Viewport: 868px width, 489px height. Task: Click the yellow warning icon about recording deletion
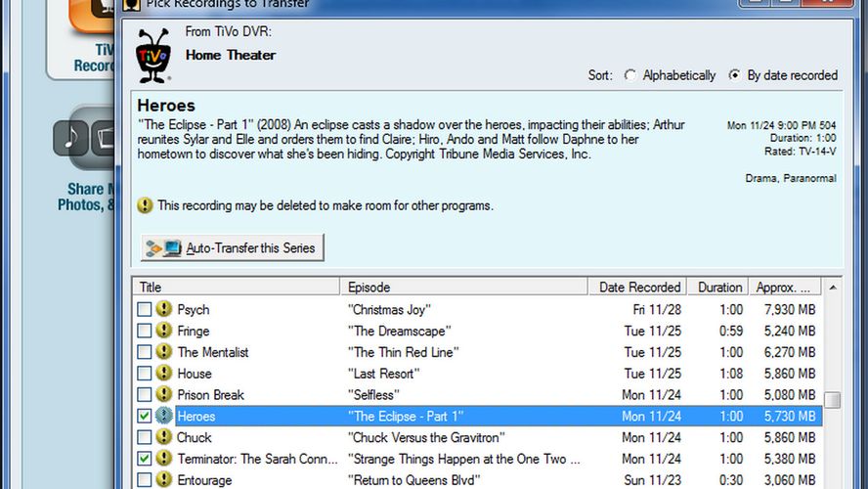point(145,205)
